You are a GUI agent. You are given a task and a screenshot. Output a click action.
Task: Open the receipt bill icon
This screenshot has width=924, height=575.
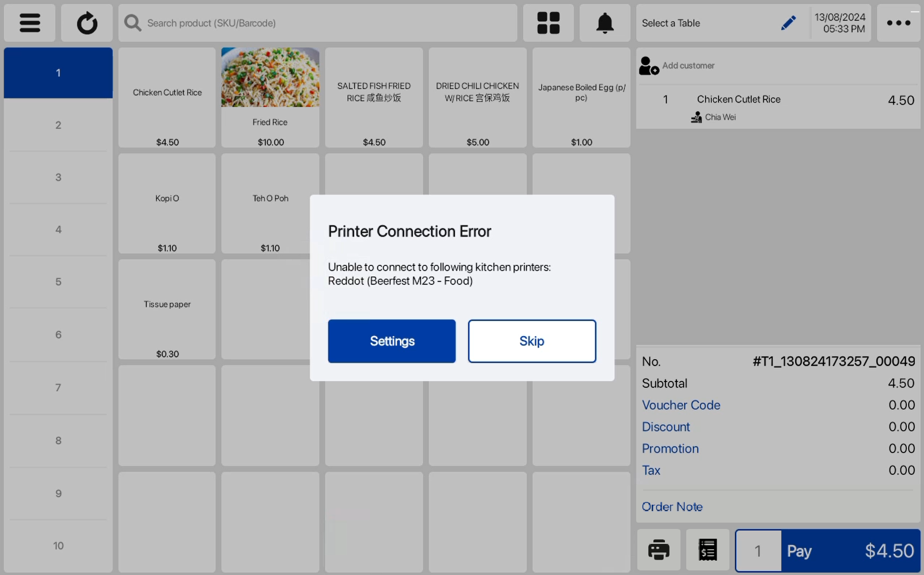[708, 550]
